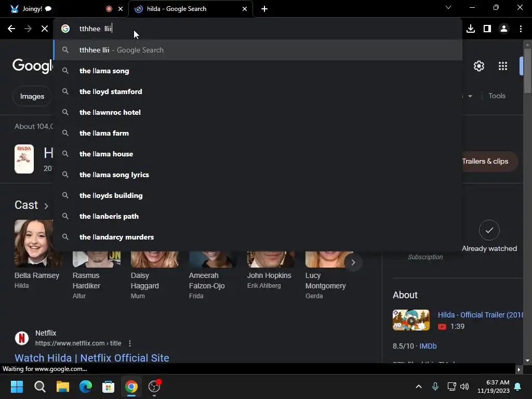Open the Trailers & clips chip
Image resolution: width=532 pixels, height=399 pixels.
tap(488, 162)
